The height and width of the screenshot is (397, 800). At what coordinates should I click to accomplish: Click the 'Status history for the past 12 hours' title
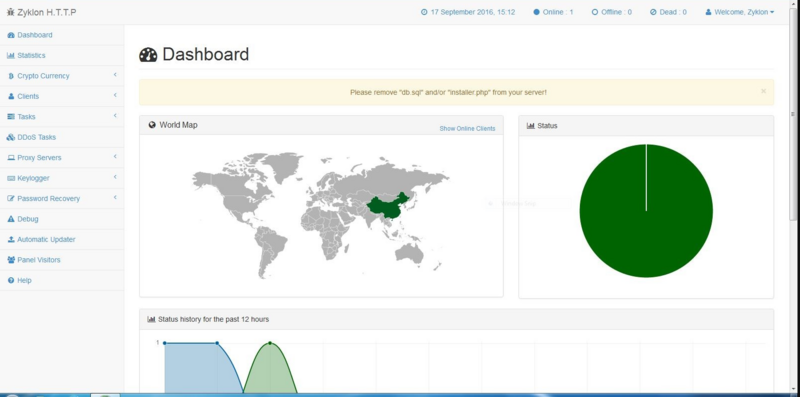213,319
